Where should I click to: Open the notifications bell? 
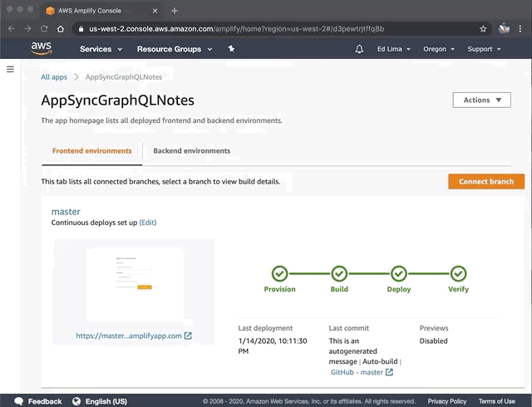(359, 49)
